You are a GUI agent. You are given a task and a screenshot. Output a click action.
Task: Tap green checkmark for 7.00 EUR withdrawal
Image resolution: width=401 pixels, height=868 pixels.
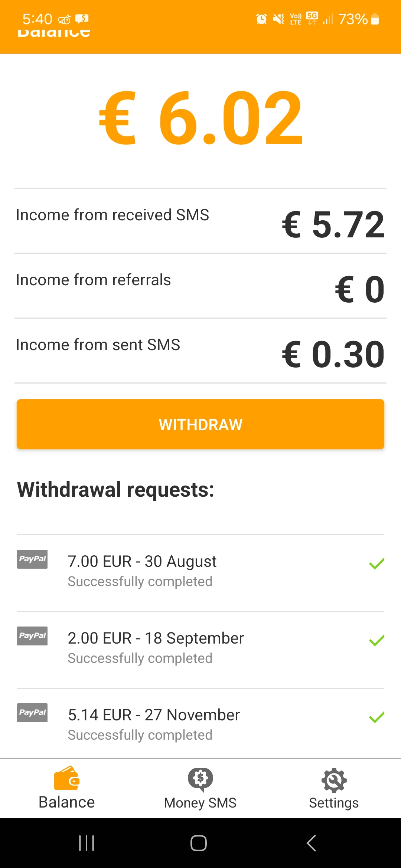click(376, 563)
